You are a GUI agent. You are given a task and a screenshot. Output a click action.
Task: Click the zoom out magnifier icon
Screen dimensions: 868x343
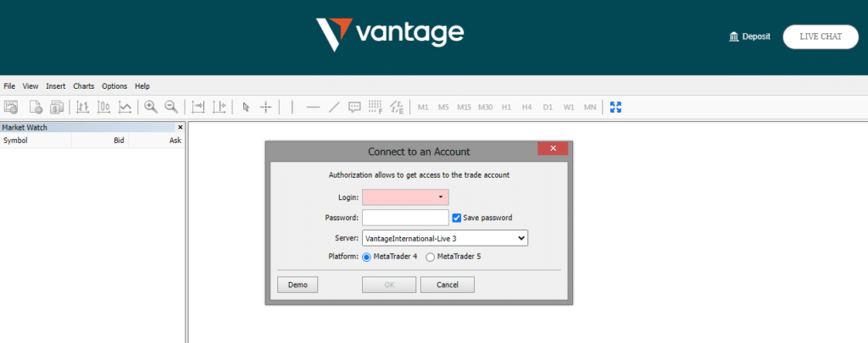click(x=171, y=107)
